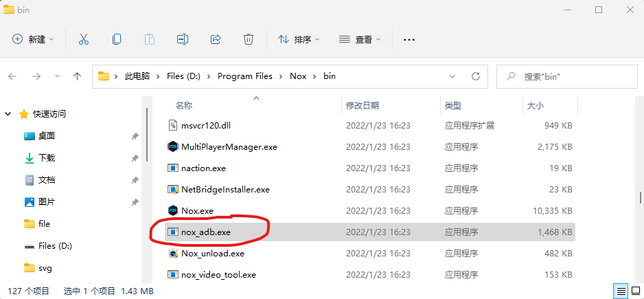Viewport: 644px width, 299px height.
Task: Expand address bar history dropdown
Action: 452,76
